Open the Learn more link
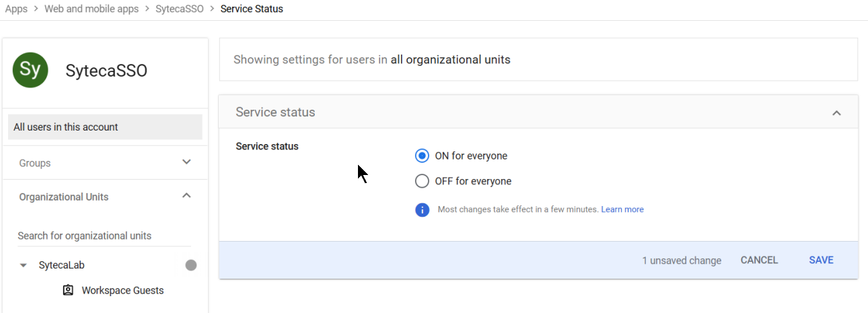The height and width of the screenshot is (313, 868). pos(622,209)
